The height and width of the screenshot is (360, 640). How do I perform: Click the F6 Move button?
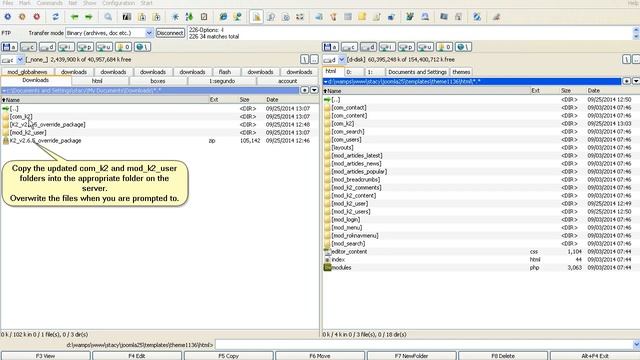(x=320, y=356)
